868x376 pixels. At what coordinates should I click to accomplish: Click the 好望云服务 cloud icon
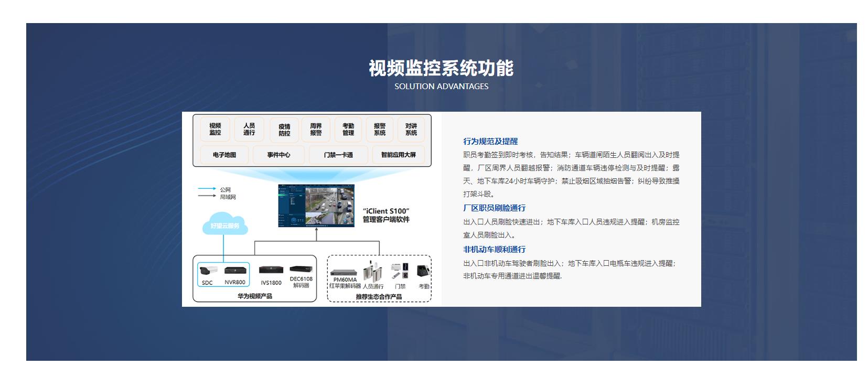click(225, 225)
